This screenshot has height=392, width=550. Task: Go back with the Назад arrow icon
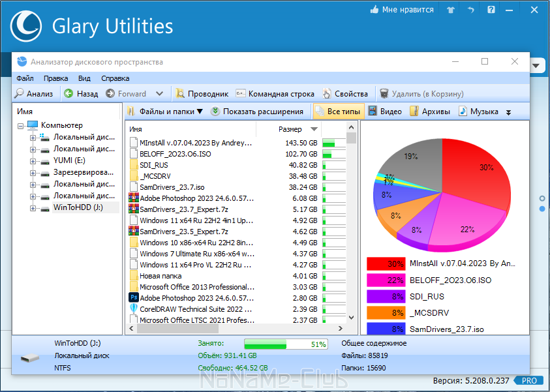tap(69, 94)
